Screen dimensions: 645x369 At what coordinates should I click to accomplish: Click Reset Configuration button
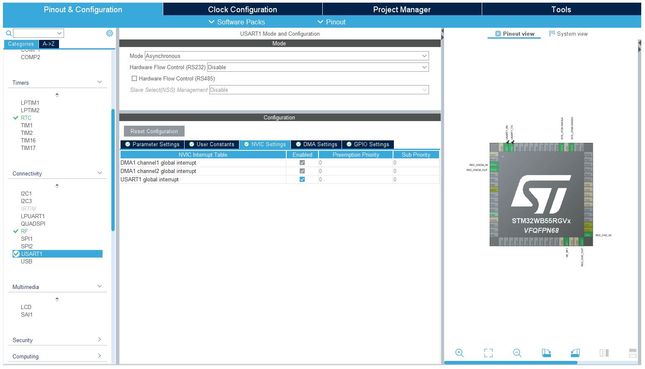click(154, 131)
